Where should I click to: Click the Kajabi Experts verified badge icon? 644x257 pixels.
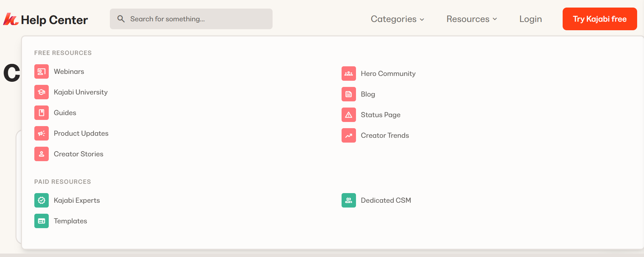(42, 200)
